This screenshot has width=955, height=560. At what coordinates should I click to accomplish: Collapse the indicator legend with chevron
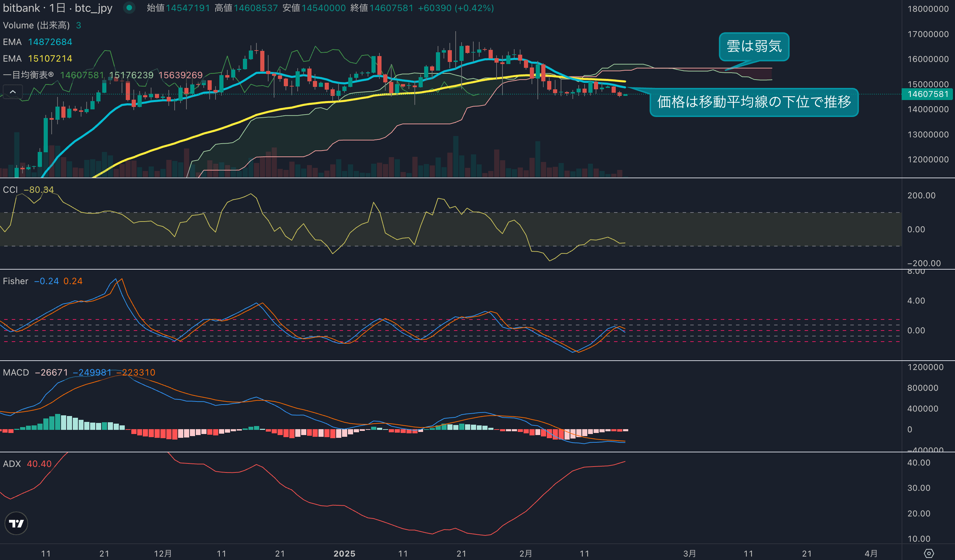point(12,92)
